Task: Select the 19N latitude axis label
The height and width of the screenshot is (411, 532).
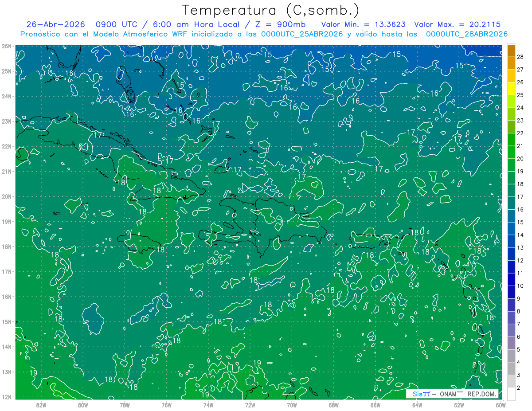Action: [x=6, y=222]
